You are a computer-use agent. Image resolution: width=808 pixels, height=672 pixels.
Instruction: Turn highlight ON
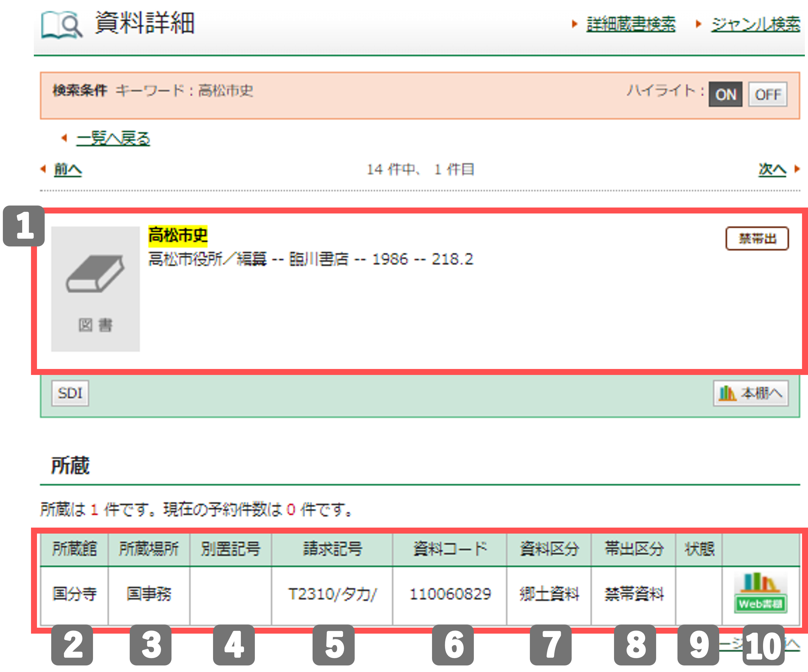click(x=725, y=94)
